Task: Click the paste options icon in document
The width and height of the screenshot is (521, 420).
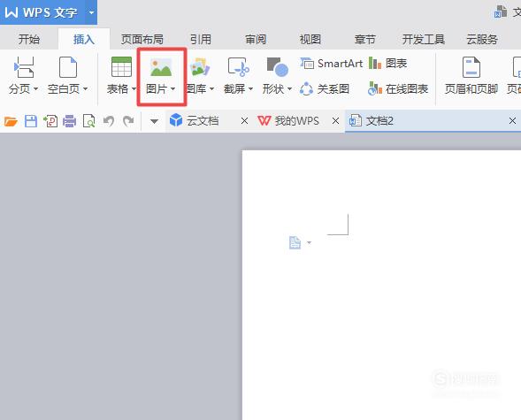Action: pos(295,242)
